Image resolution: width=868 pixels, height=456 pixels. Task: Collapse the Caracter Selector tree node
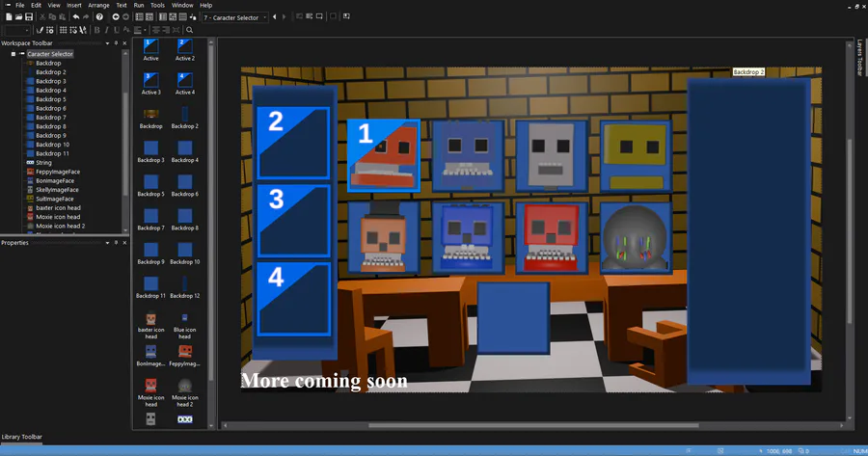point(13,54)
